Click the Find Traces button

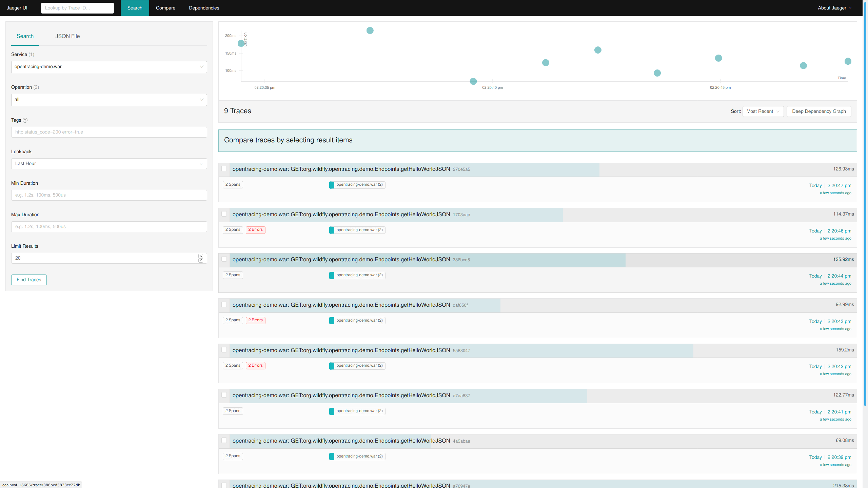point(29,280)
